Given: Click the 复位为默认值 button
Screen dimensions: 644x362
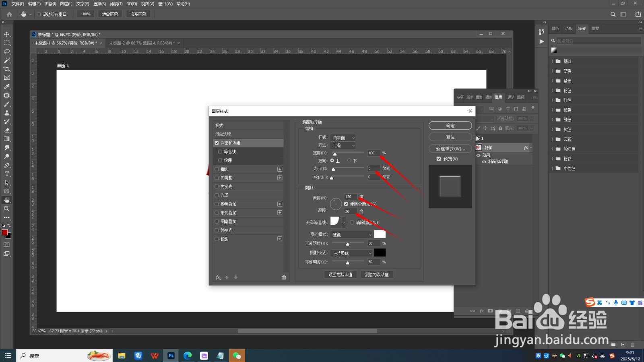Looking at the screenshot, I should pos(377,274).
